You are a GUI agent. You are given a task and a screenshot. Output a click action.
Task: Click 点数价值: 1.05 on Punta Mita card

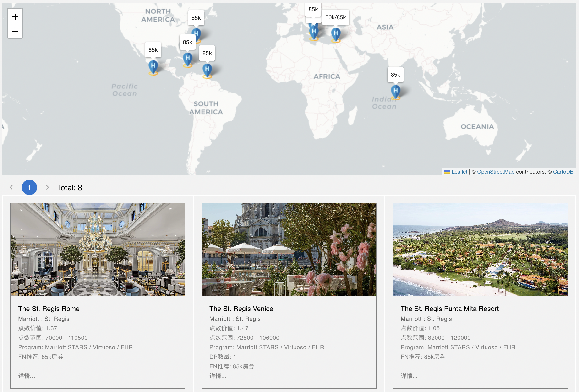pyautogui.click(x=420, y=328)
